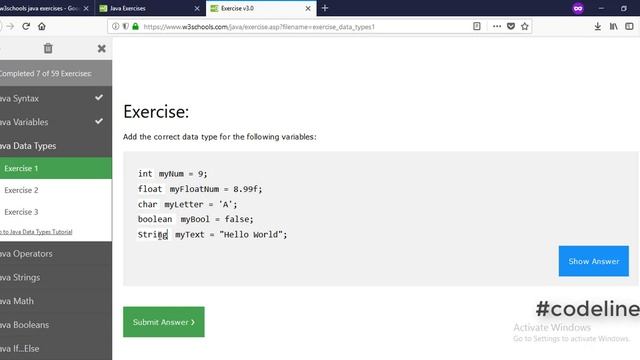
Task: Click the 'float' data type field
Action: pyautogui.click(x=150, y=189)
